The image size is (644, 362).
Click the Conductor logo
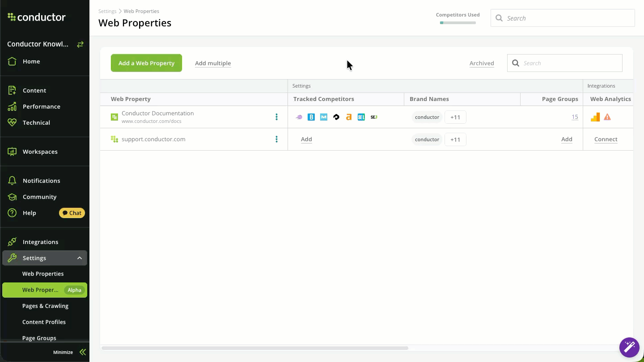tap(37, 17)
